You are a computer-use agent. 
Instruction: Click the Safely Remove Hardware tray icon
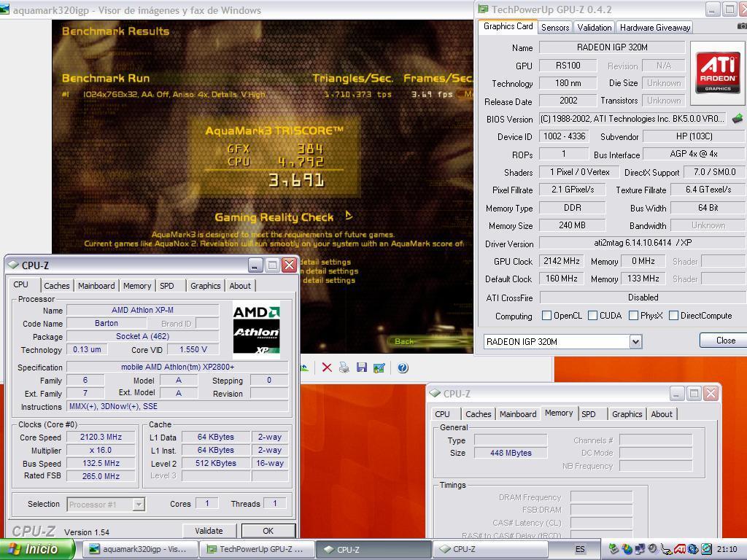click(614, 550)
